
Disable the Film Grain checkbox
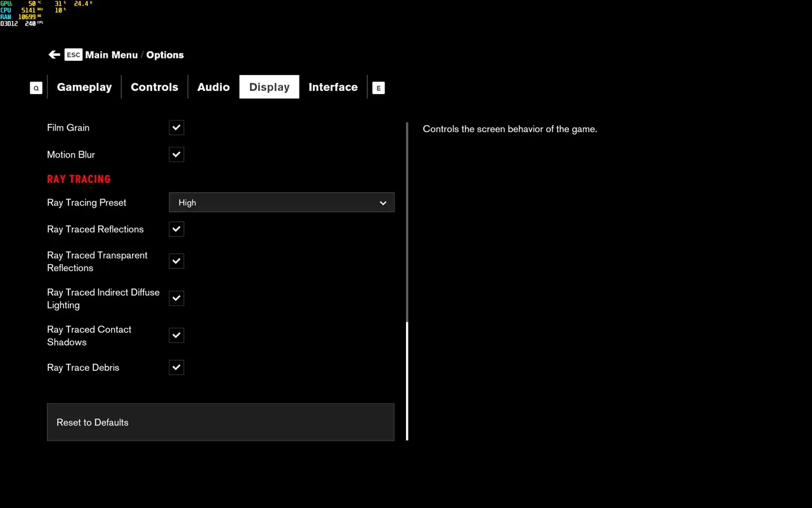click(x=176, y=128)
